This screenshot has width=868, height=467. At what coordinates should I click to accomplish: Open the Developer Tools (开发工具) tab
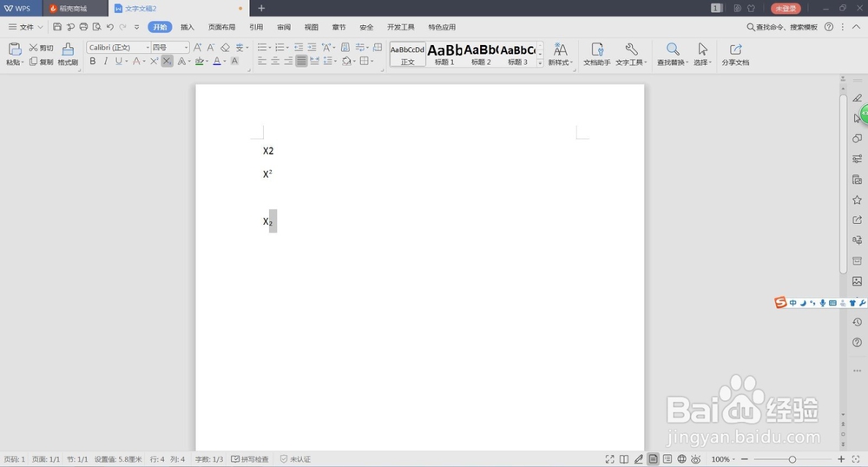(401, 27)
